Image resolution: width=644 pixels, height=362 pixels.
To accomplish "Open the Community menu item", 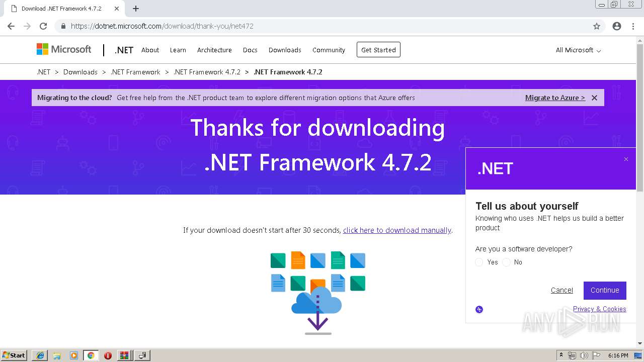I will (329, 50).
